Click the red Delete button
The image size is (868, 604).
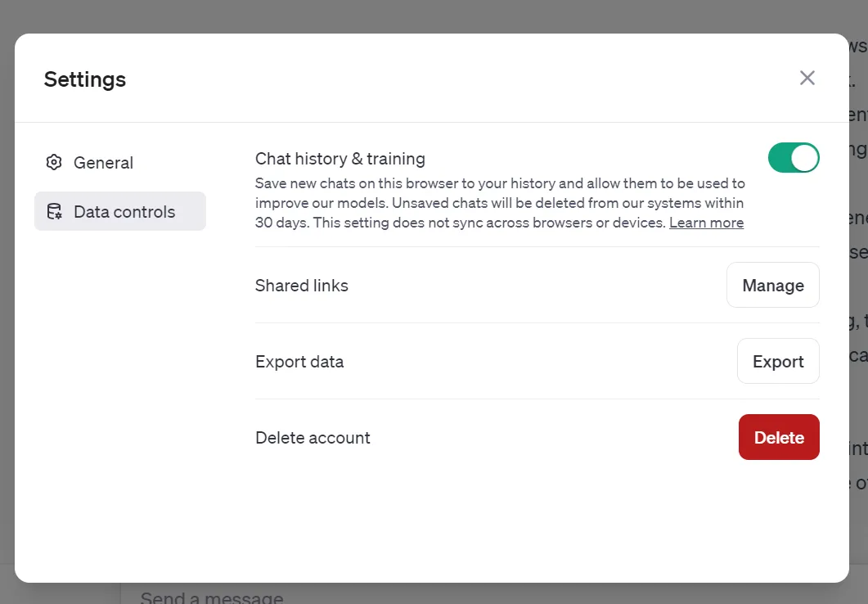(778, 437)
